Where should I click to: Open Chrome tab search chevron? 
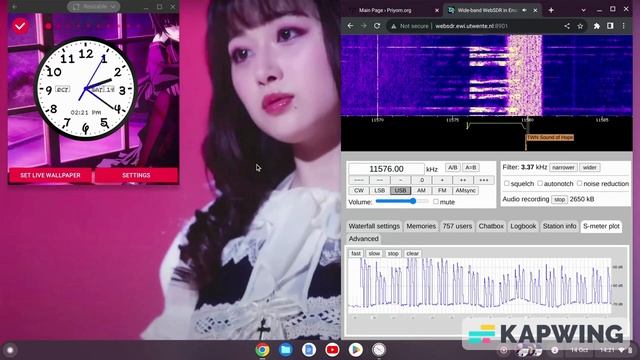(x=583, y=10)
